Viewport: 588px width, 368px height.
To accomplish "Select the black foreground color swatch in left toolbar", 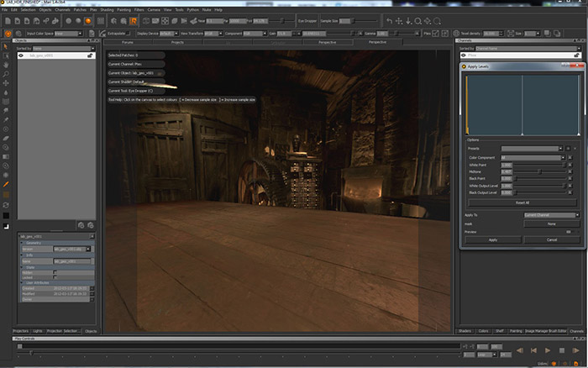I will point(6,216).
